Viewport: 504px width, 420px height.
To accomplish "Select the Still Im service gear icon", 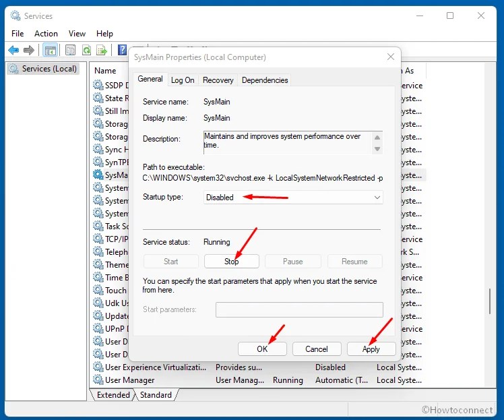I will tap(98, 111).
